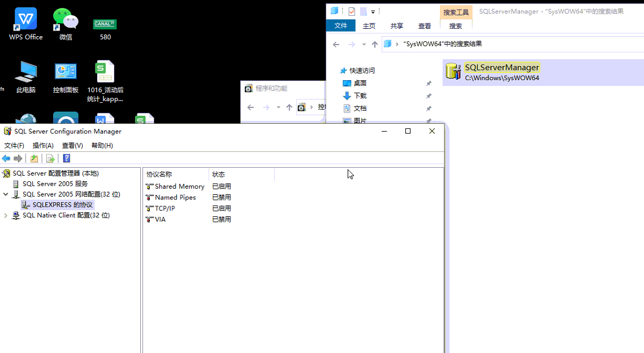Click the Help toolbar icon
This screenshot has width=644, height=353.
[67, 159]
